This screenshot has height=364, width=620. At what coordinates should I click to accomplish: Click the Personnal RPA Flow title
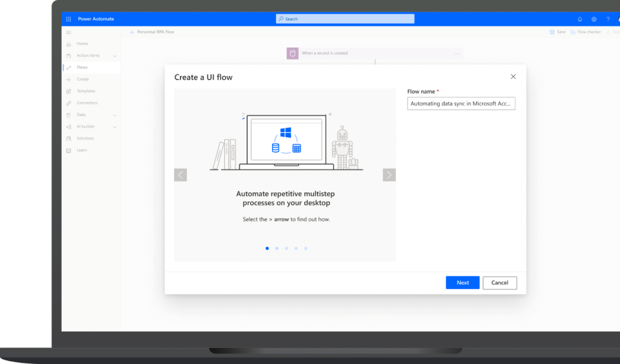156,32
